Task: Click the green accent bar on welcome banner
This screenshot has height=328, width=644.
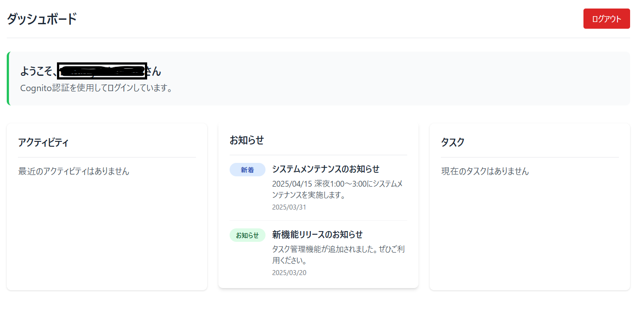Action: point(8,79)
